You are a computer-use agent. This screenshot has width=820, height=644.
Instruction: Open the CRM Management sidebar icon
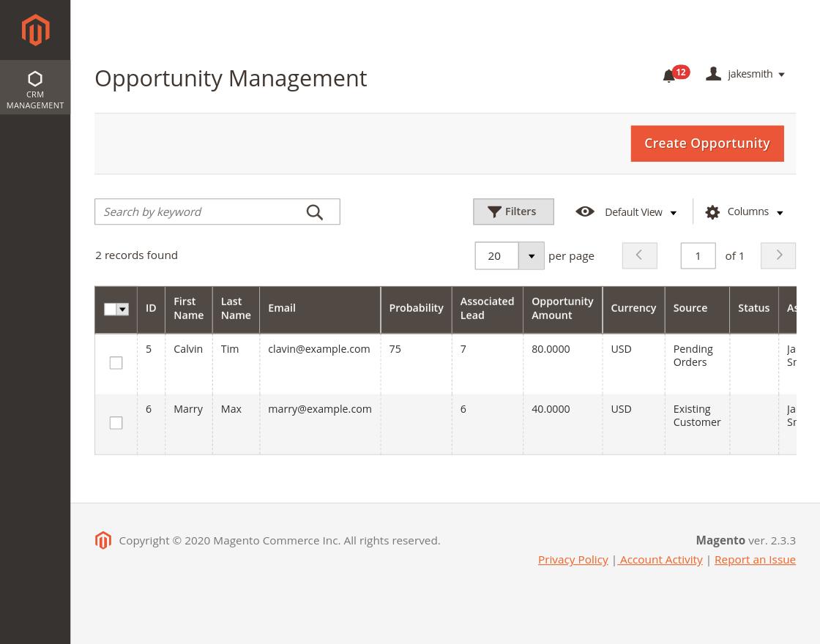(x=35, y=86)
